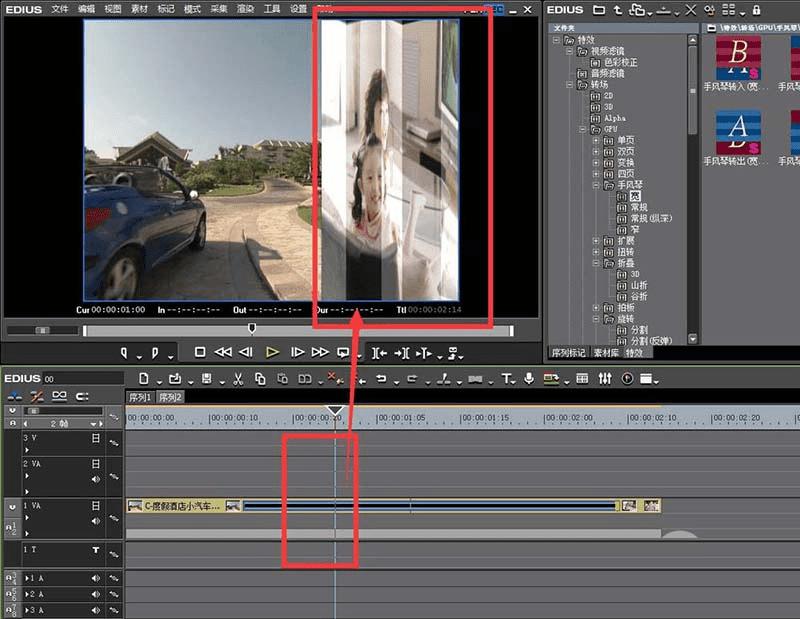Click the save project floppy disk icon
Viewport: 800px width, 619px height.
click(x=205, y=379)
